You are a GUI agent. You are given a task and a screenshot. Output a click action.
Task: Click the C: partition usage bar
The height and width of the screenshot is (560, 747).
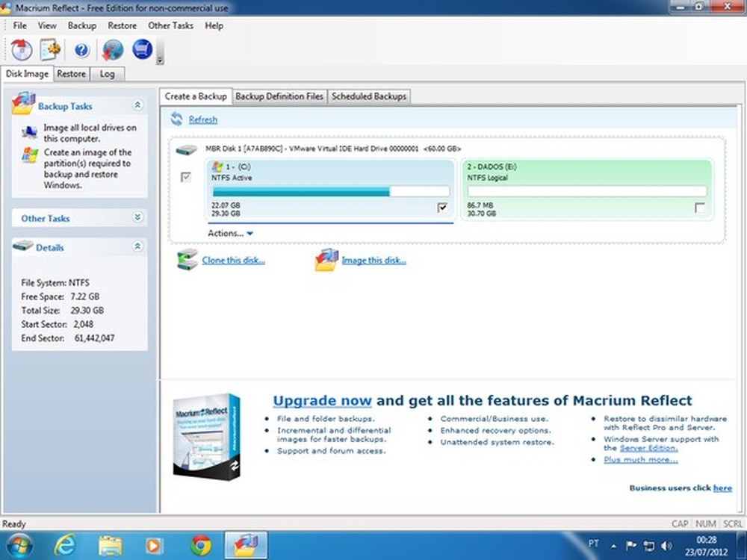(331, 191)
